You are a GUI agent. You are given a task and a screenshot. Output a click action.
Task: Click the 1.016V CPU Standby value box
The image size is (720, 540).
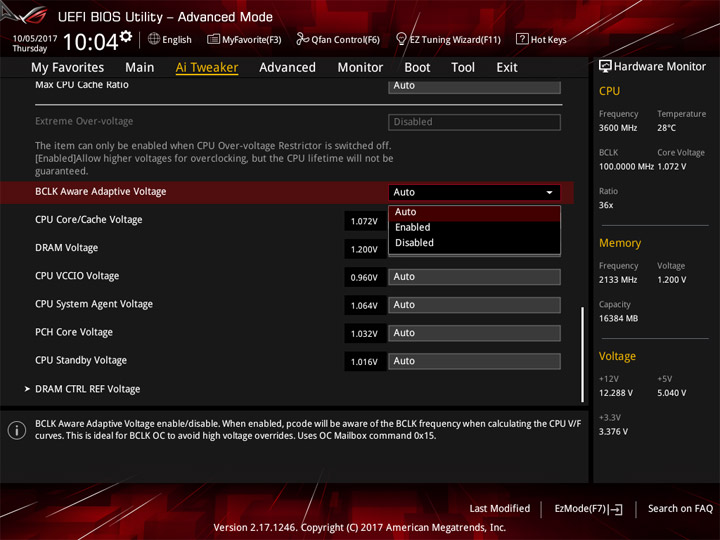pyautogui.click(x=365, y=361)
